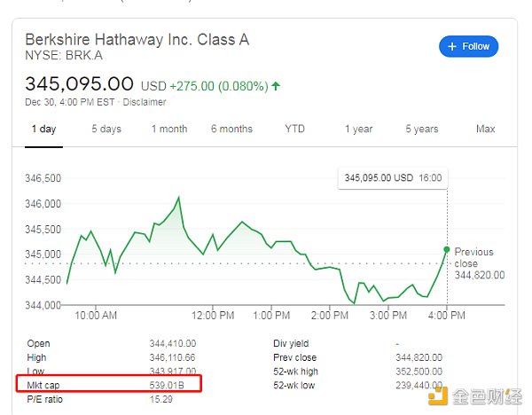The image size is (532, 415).
Task: Select the YTD tab
Action: click(294, 129)
